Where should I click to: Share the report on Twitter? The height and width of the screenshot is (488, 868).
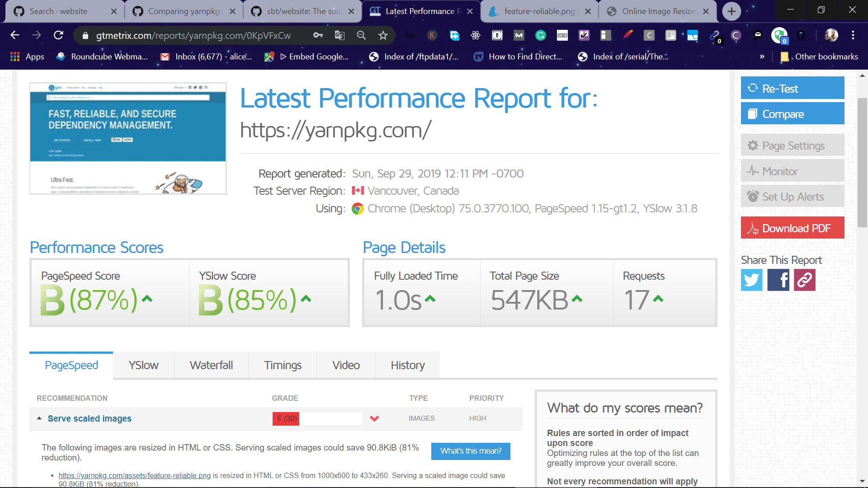click(751, 280)
